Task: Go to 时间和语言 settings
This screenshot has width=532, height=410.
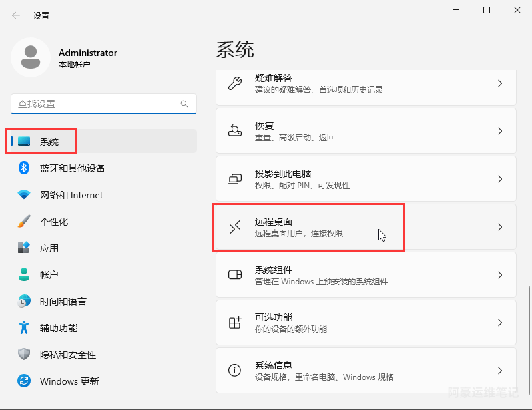Action: click(x=104, y=301)
